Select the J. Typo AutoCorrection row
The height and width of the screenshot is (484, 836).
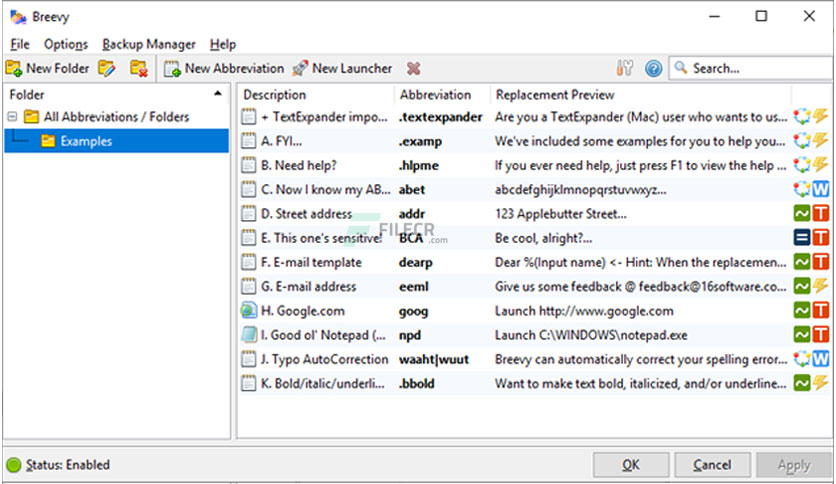tap(534, 359)
